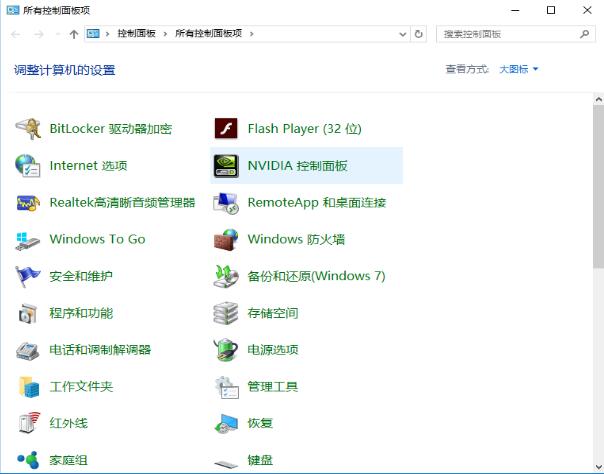604x474 pixels.
Task: Click the 控制面板 breadcrumb
Action: (x=136, y=33)
